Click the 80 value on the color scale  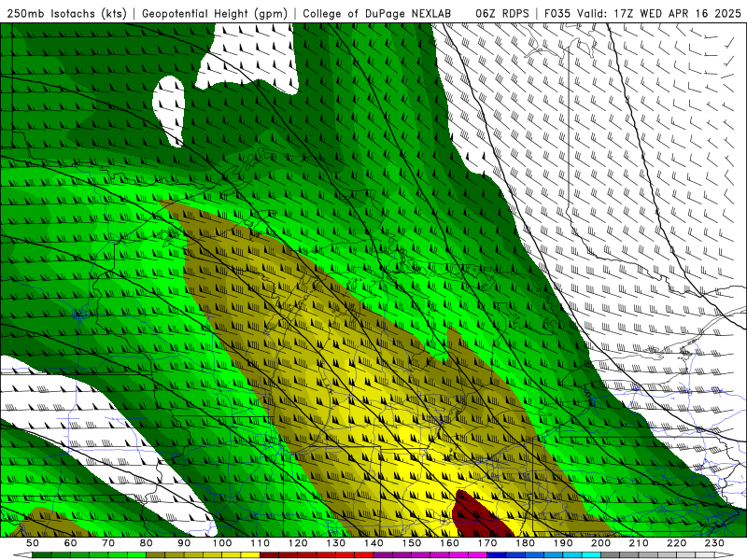tap(147, 543)
